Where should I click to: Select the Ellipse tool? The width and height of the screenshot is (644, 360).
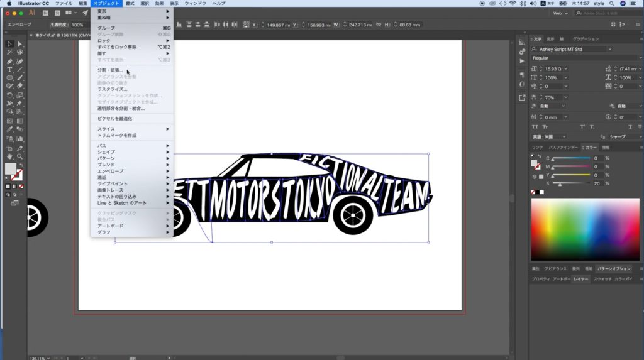tap(9, 78)
